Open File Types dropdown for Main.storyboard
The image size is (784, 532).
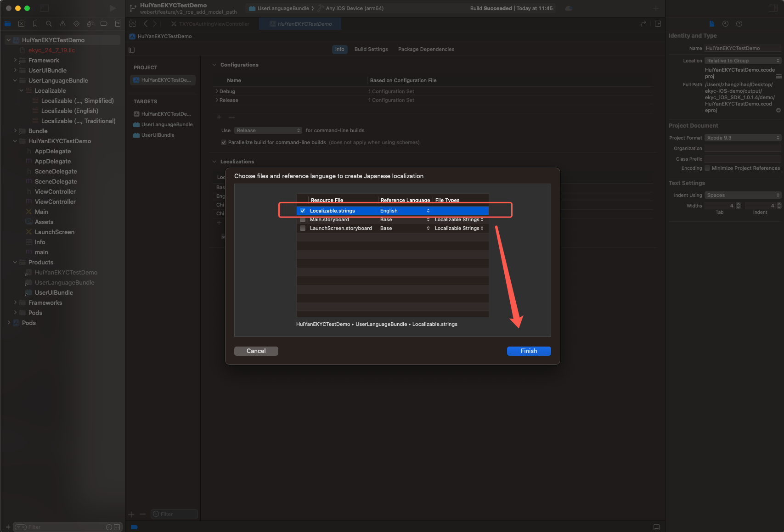point(459,219)
